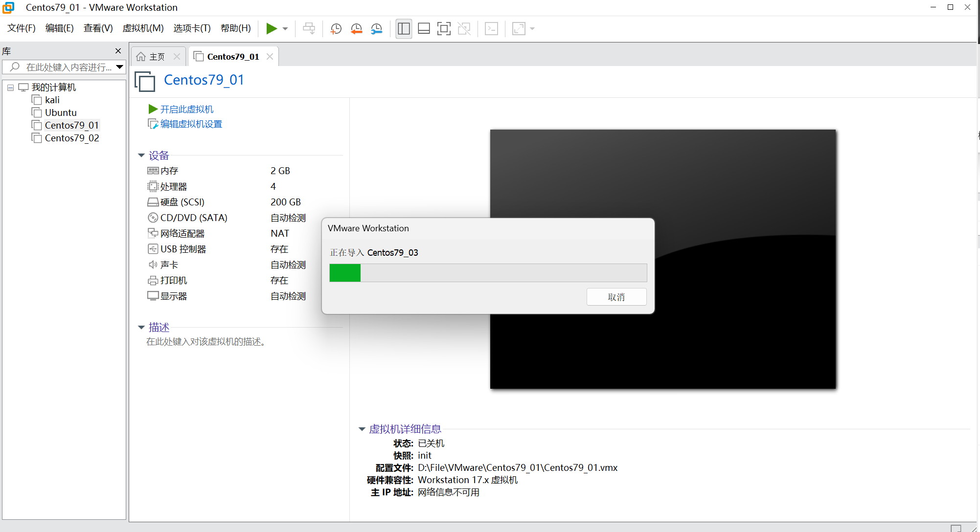Open the power options dropdown arrow
Viewport: 980px width, 532px height.
285,29
